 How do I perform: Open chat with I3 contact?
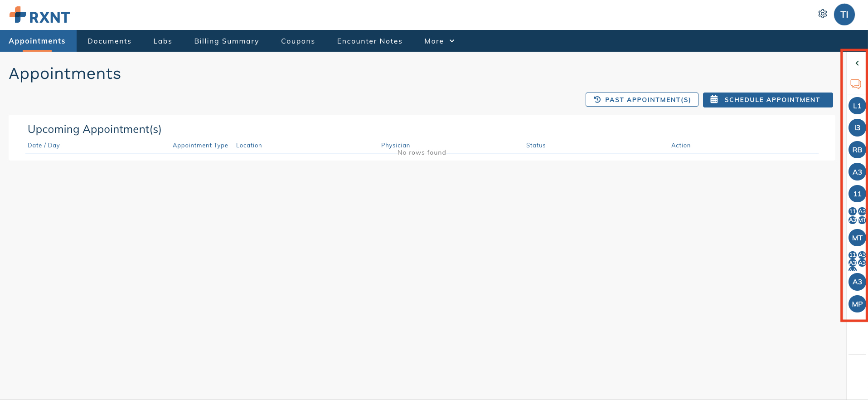tap(857, 128)
